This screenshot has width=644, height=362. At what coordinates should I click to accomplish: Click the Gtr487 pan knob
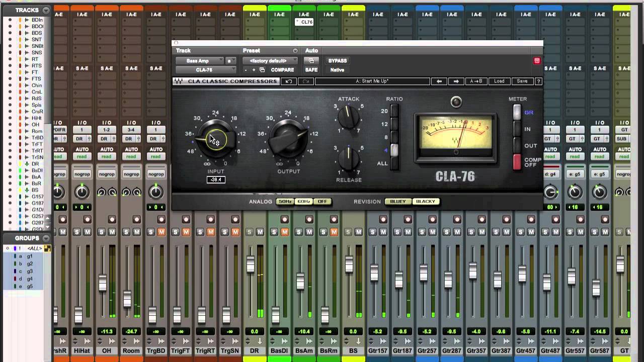click(x=550, y=192)
